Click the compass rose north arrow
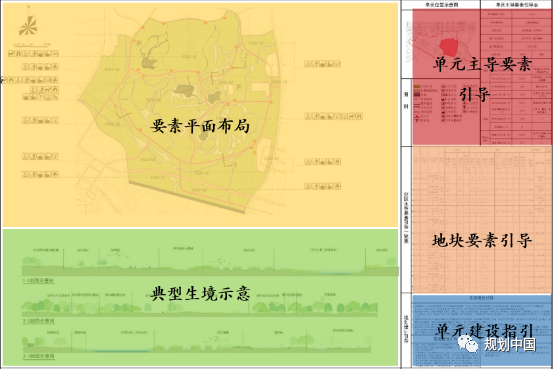The height and width of the screenshot is (369, 554). point(28,25)
